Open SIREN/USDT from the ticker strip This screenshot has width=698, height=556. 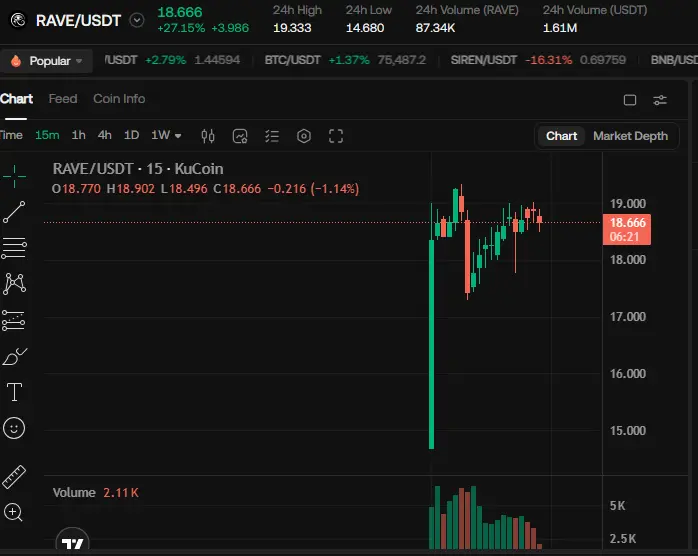click(538, 60)
